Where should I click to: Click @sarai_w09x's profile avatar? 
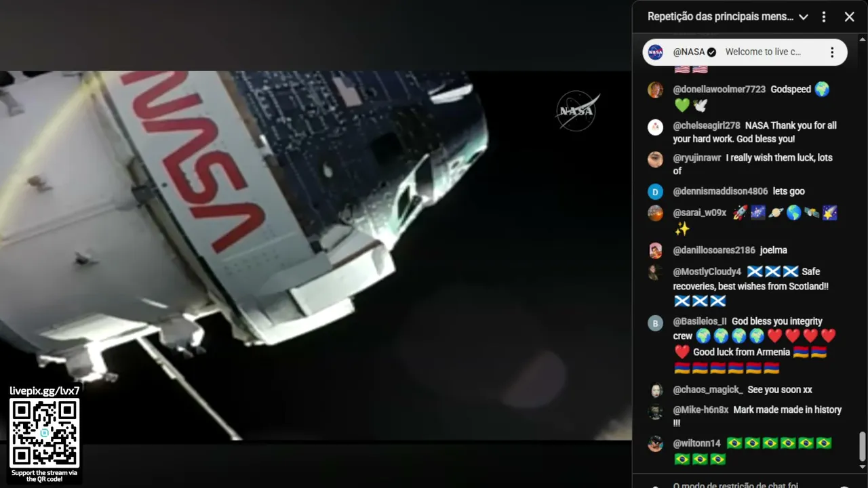coord(655,213)
